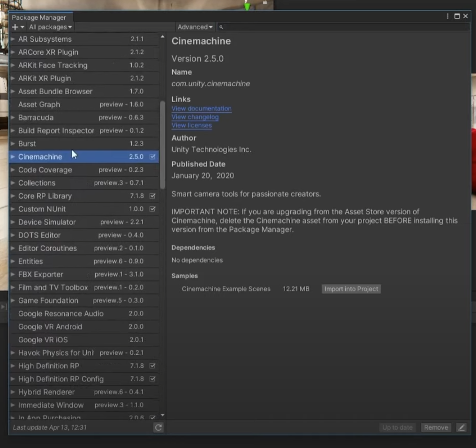This screenshot has width=476, height=448.
Task: Select the Havok Physics for Unity package
Action: click(84, 353)
